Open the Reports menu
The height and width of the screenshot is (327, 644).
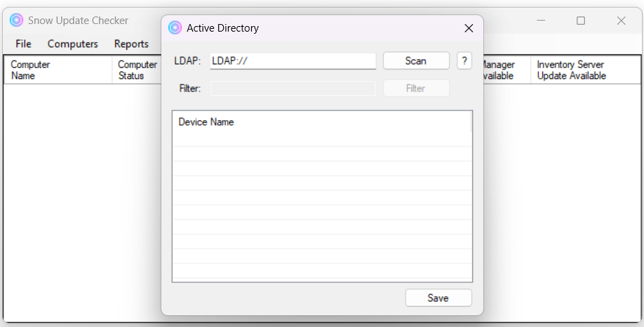[131, 44]
